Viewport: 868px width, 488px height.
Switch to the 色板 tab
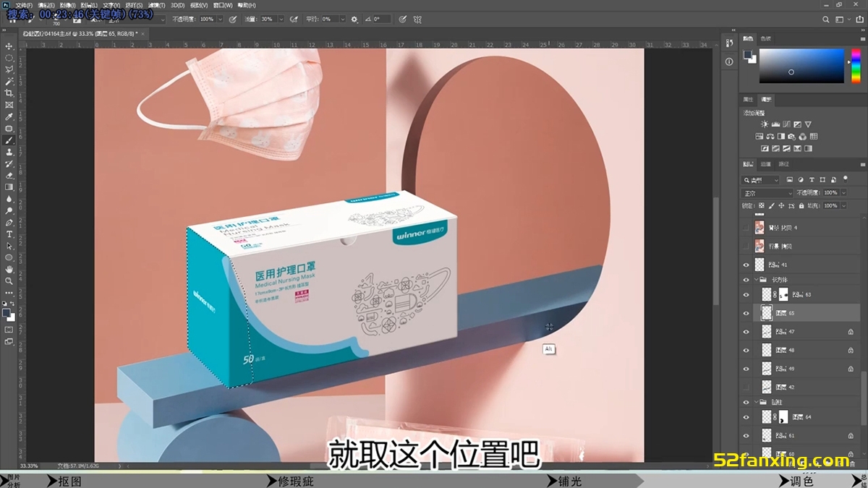(x=765, y=38)
